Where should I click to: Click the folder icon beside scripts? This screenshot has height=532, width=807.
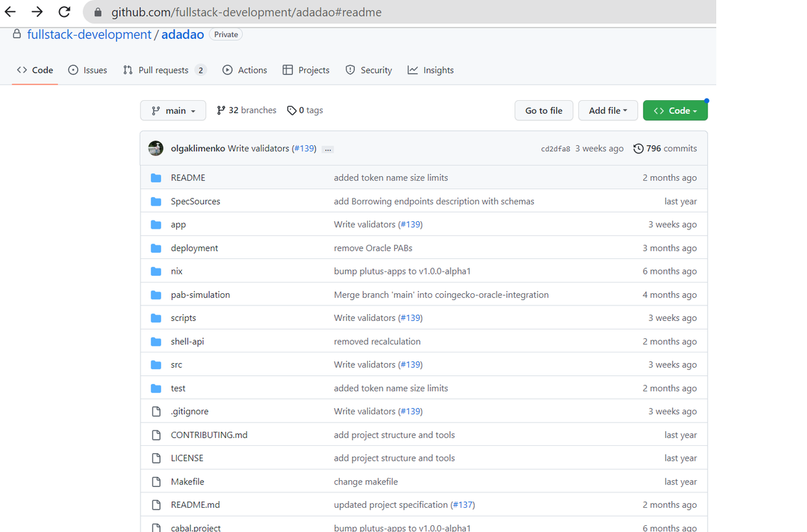coord(156,318)
